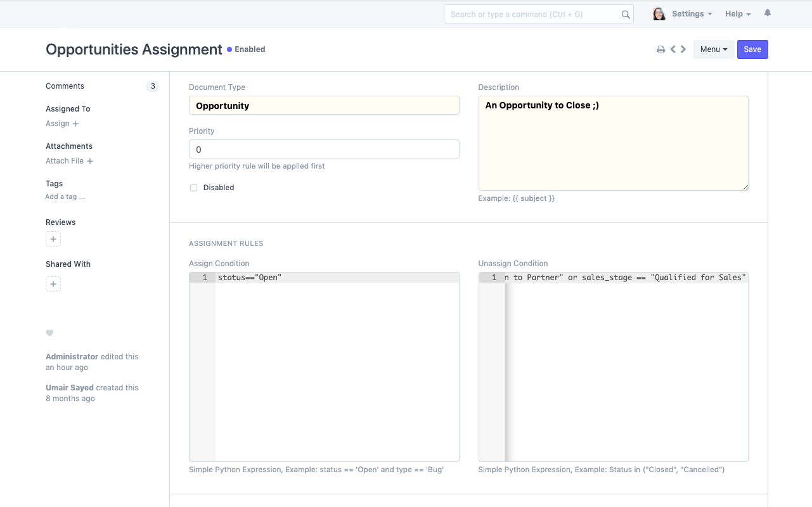Share document using Shared With plus box
812x507 pixels.
53,284
